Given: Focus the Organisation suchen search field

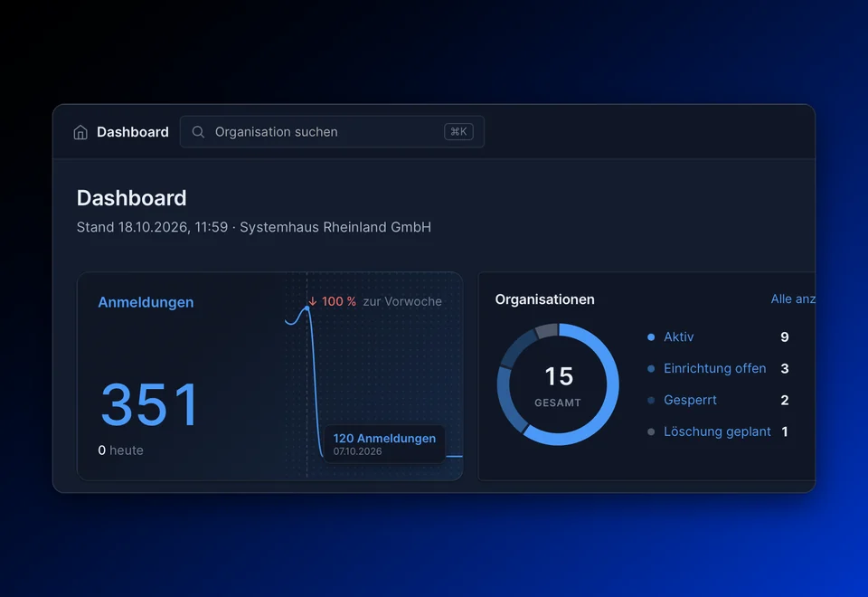Looking at the screenshot, I should tap(332, 132).
